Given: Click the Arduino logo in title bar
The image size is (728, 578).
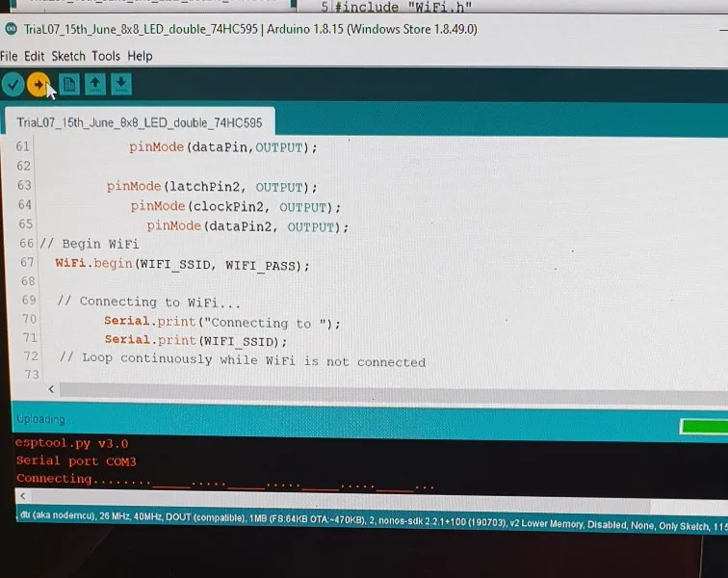Looking at the screenshot, I should click(12, 29).
